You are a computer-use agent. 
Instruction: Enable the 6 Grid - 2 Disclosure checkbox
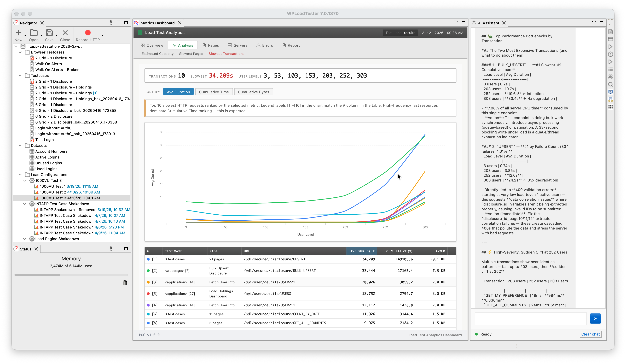click(32, 116)
